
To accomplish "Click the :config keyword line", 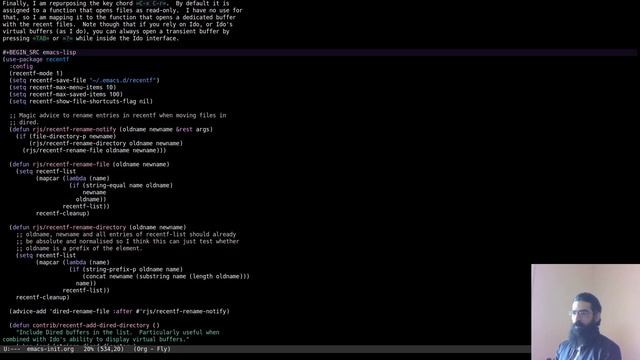I will tap(21, 66).
